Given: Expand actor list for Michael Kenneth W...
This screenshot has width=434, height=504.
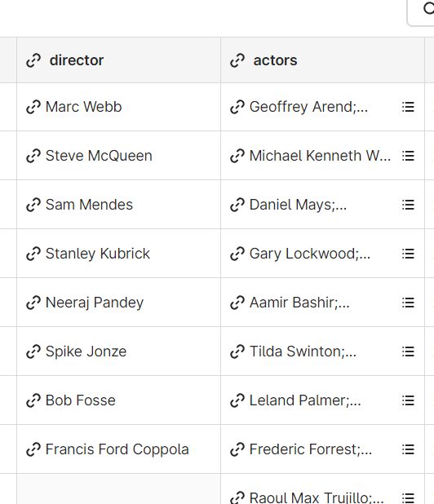Looking at the screenshot, I should pyautogui.click(x=408, y=156).
